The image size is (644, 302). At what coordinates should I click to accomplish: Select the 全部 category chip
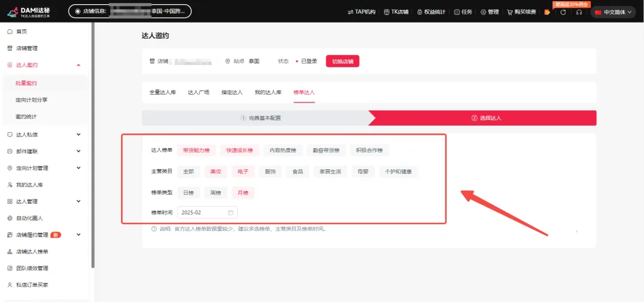(188, 172)
